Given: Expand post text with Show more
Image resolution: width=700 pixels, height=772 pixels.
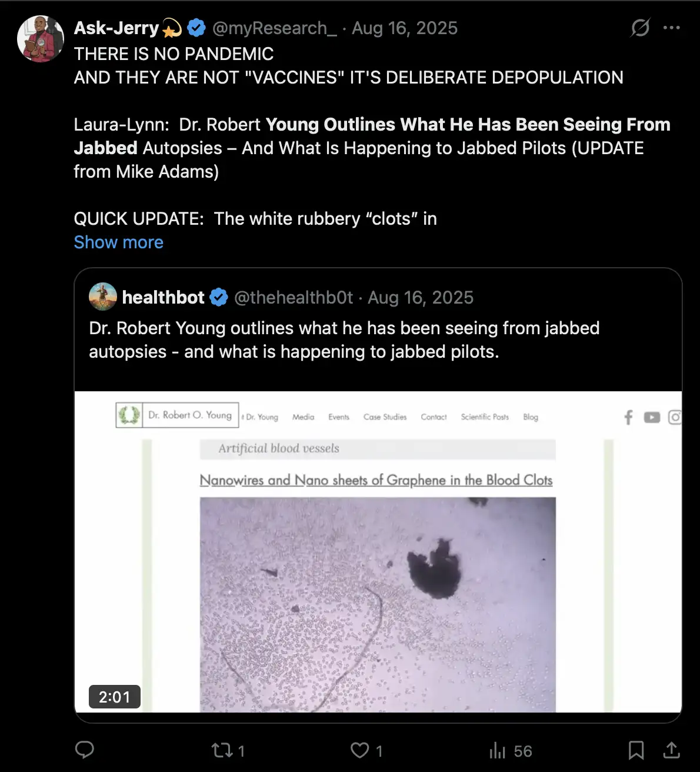Looking at the screenshot, I should point(118,242).
